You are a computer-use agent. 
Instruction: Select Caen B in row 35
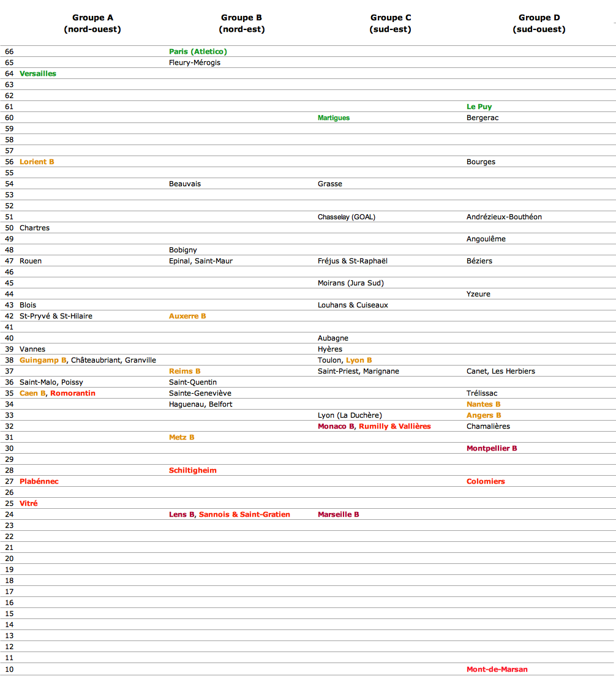(x=32, y=394)
